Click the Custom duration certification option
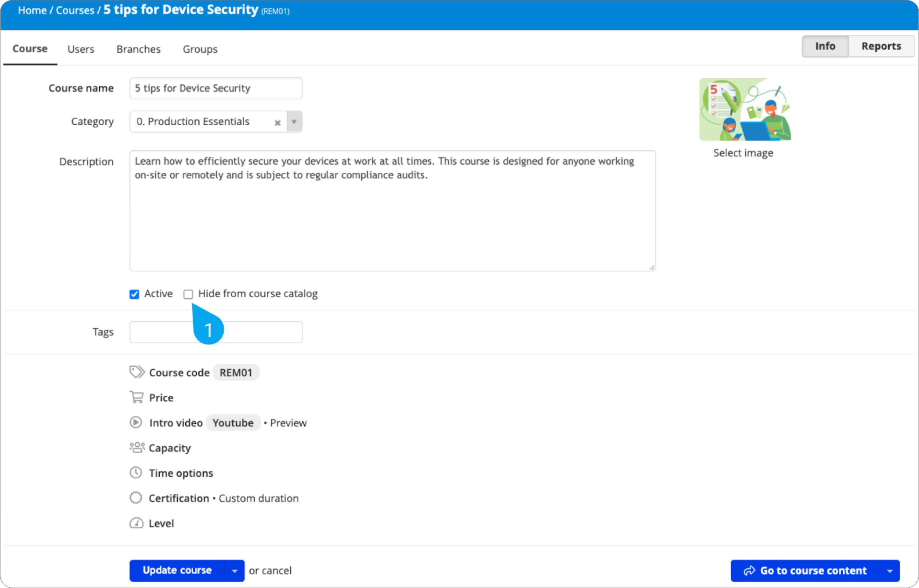The height and width of the screenshot is (588, 919). click(259, 498)
